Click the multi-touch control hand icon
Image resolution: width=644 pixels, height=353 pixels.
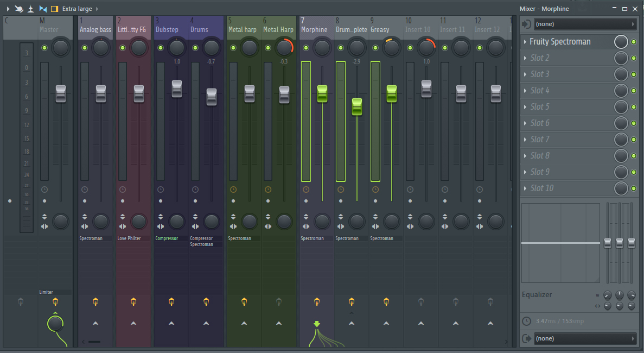[x=19, y=9]
